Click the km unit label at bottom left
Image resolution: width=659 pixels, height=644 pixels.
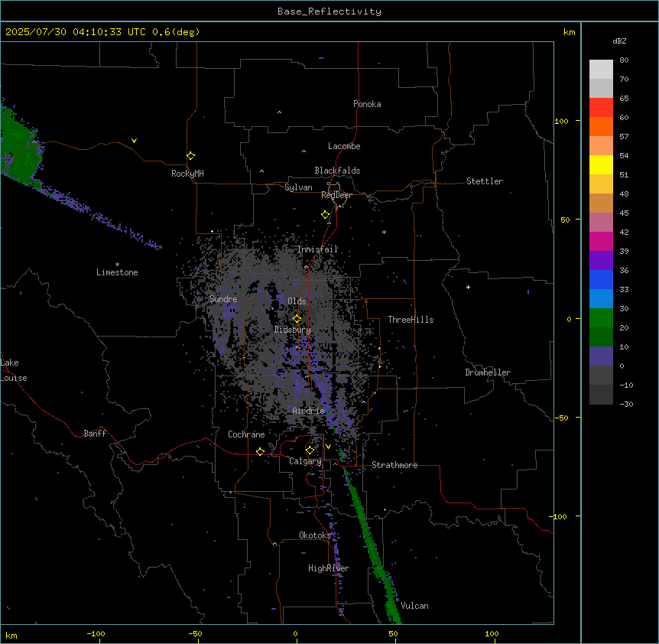(11, 635)
